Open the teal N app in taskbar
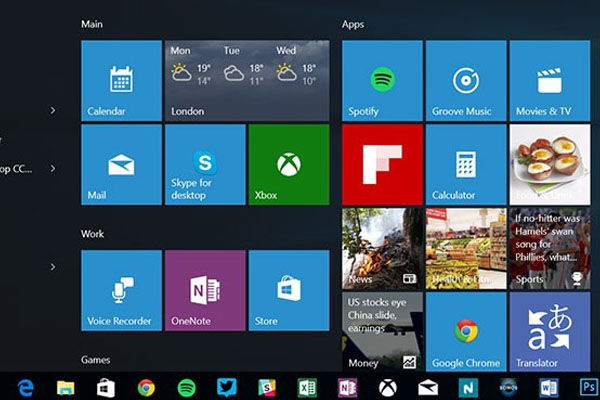 tap(468, 388)
